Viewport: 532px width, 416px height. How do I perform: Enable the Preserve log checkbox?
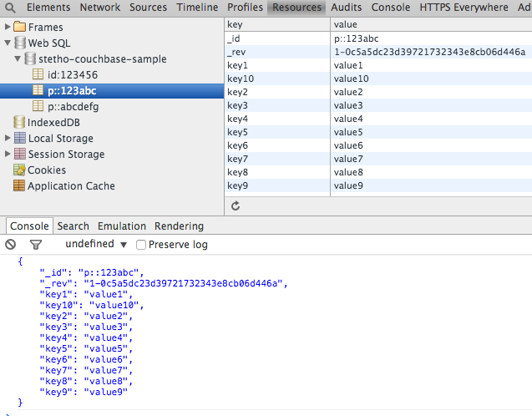(x=141, y=245)
